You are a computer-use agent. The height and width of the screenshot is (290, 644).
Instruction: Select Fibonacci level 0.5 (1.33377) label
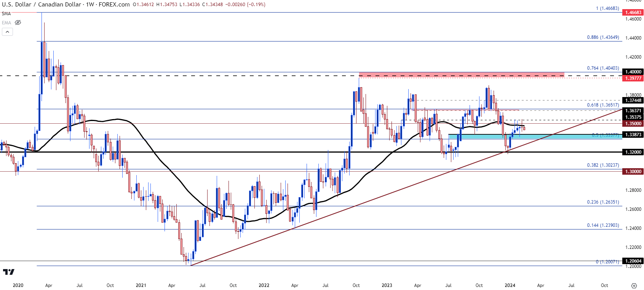pyautogui.click(x=606, y=135)
